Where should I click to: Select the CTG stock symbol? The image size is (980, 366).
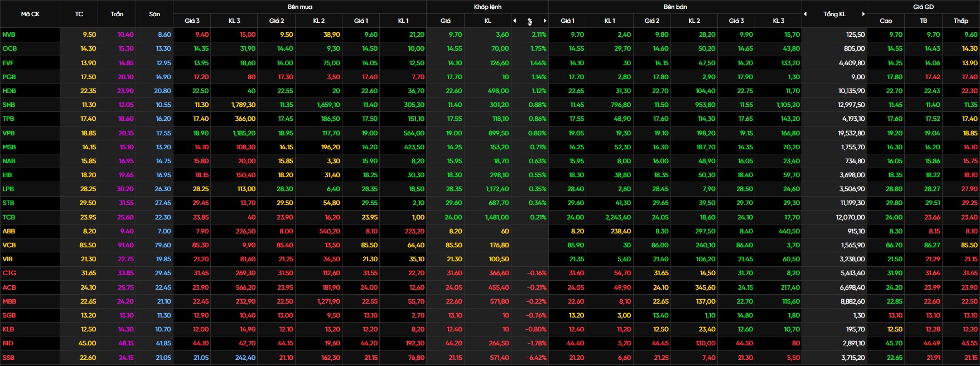[x=9, y=273]
